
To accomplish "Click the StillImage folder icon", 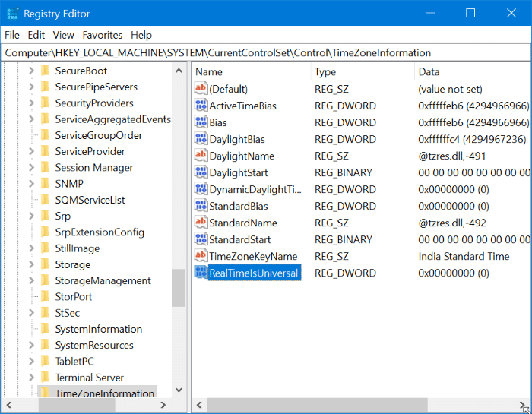I will pos(45,248).
